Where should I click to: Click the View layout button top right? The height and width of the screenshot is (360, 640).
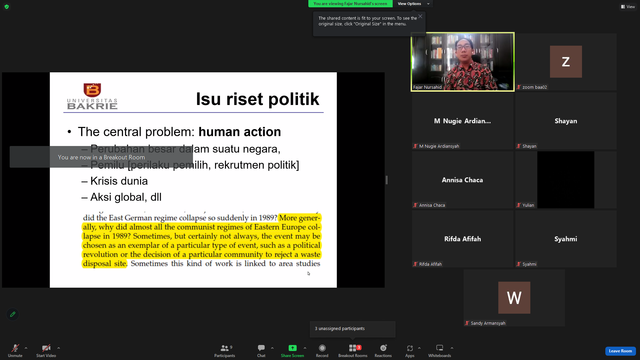click(628, 7)
